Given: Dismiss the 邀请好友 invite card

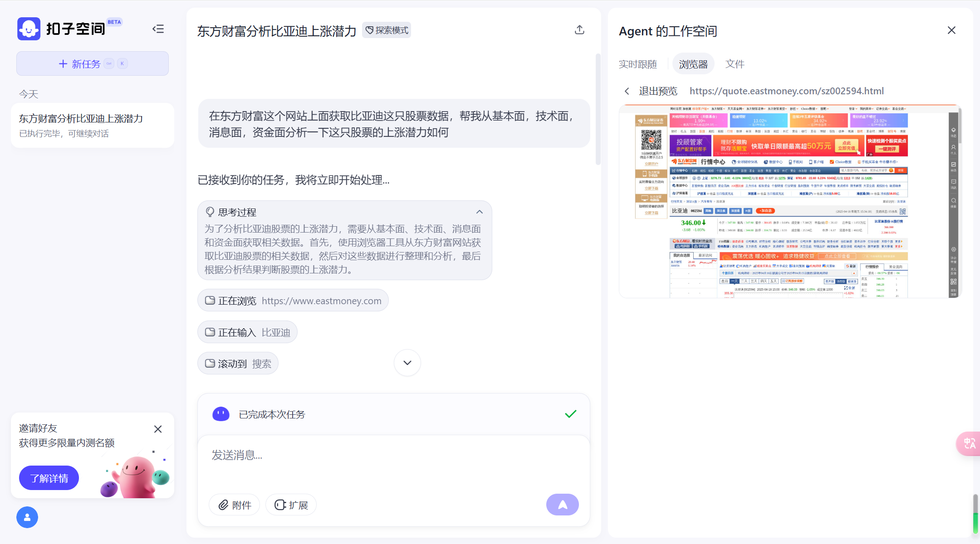Looking at the screenshot, I should [x=158, y=429].
